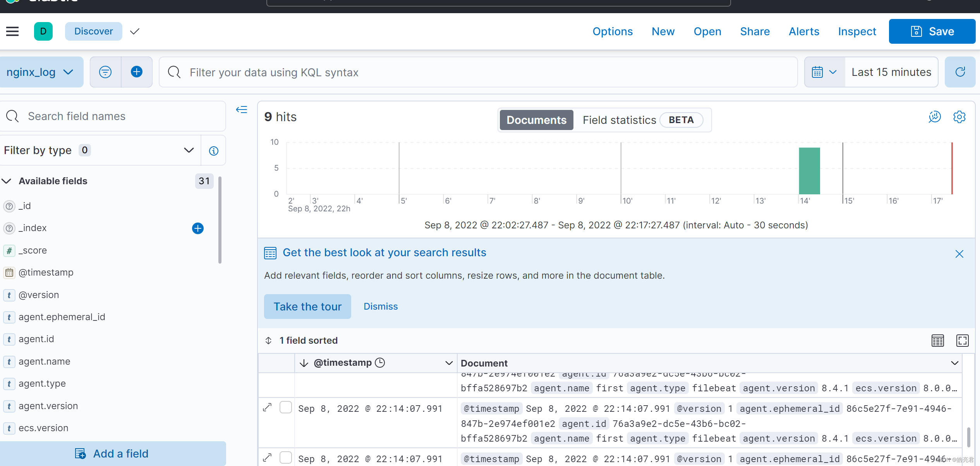The image size is (980, 466).
Task: Select the agent.ephemeral_id field
Action: 62,317
